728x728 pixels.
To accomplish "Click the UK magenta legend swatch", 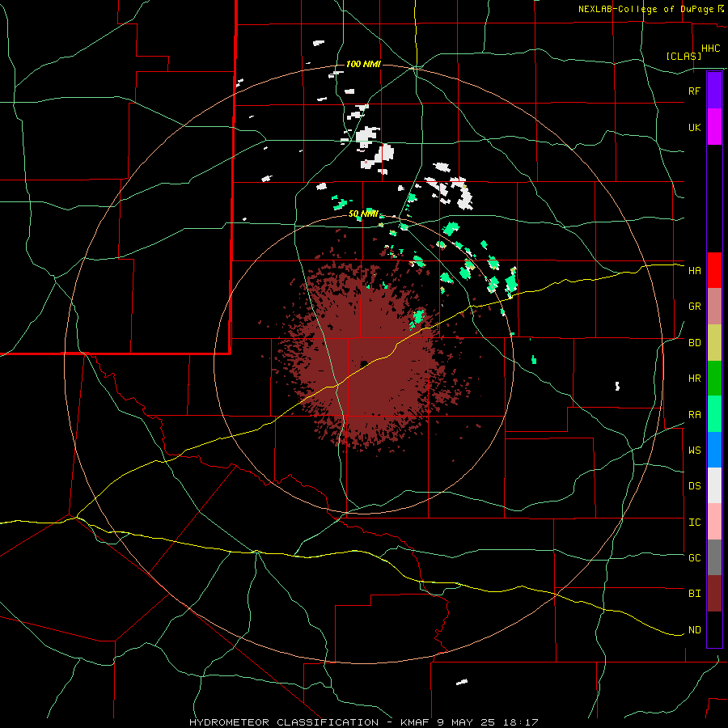I will (x=714, y=127).
